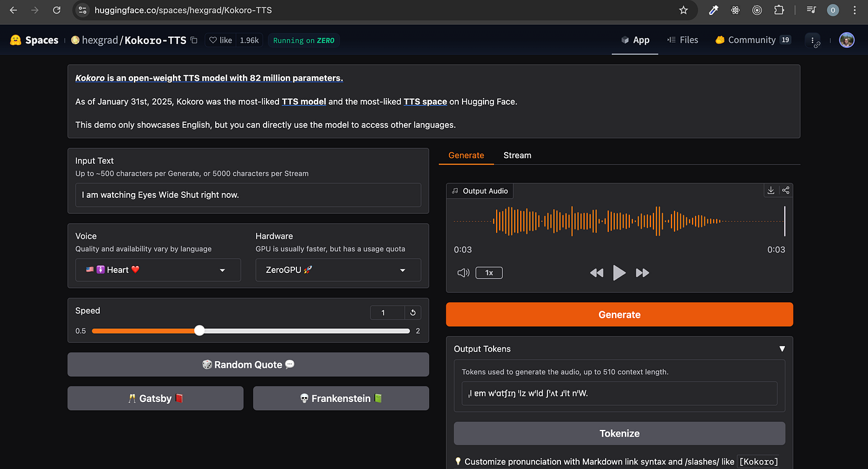Load the Frankenstein sample text
The image size is (868, 469).
tap(341, 398)
